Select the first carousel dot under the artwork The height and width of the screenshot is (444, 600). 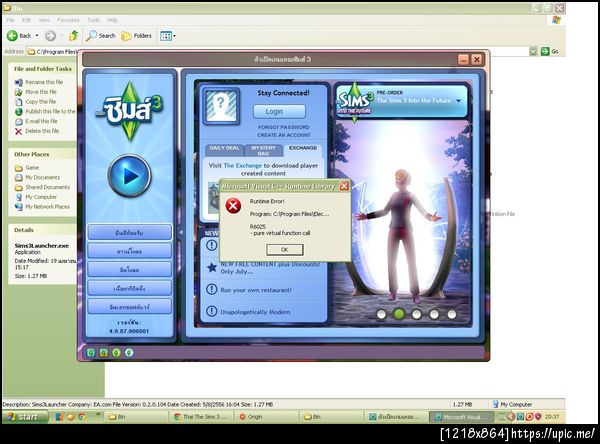pos(381,314)
